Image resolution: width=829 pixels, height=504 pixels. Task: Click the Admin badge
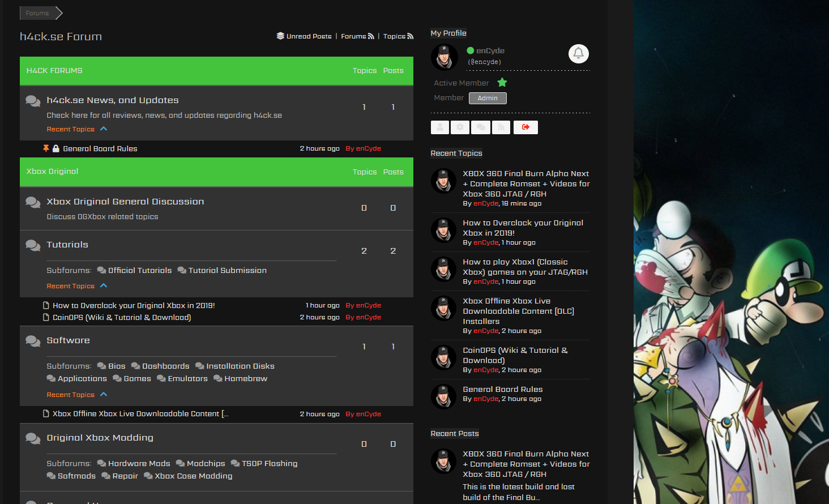pyautogui.click(x=488, y=98)
